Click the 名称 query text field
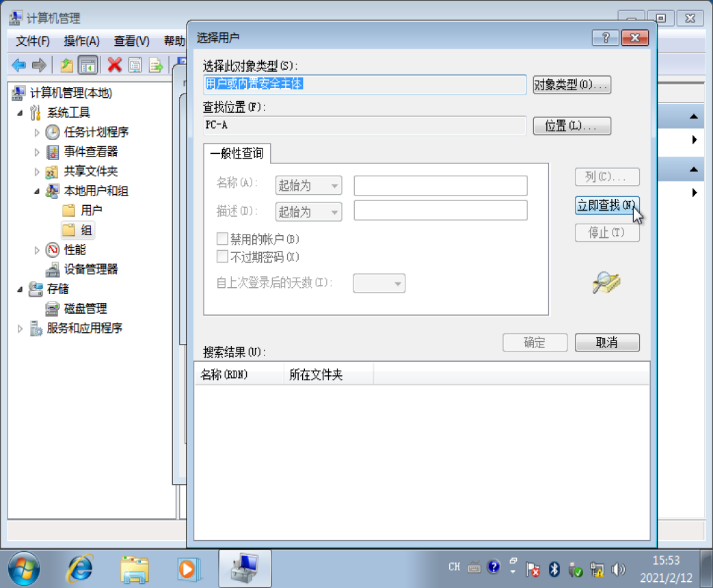 tap(441, 185)
